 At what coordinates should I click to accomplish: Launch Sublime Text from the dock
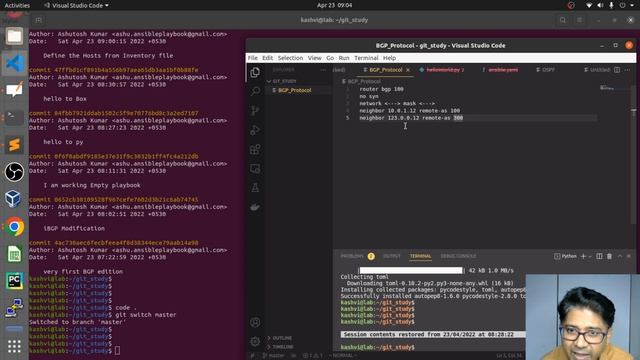[14, 144]
